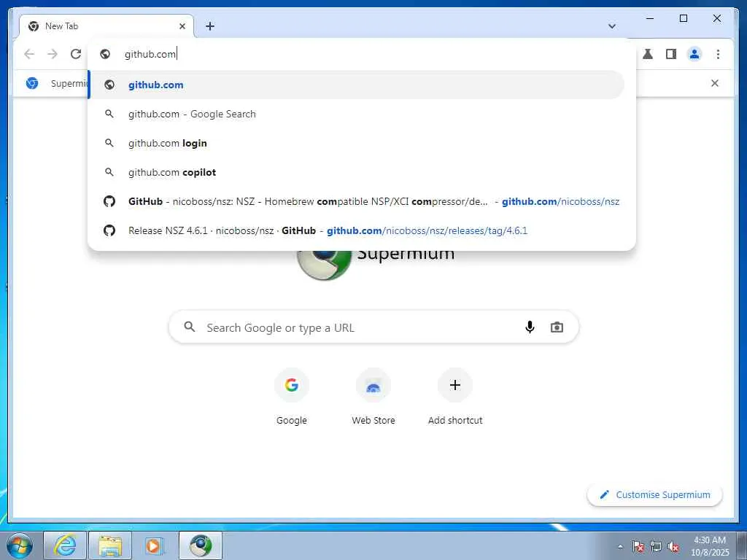Image resolution: width=747 pixels, height=560 pixels.
Task: Open the nicoboss/nsz GitHub repository suggestion
Action: 357,201
